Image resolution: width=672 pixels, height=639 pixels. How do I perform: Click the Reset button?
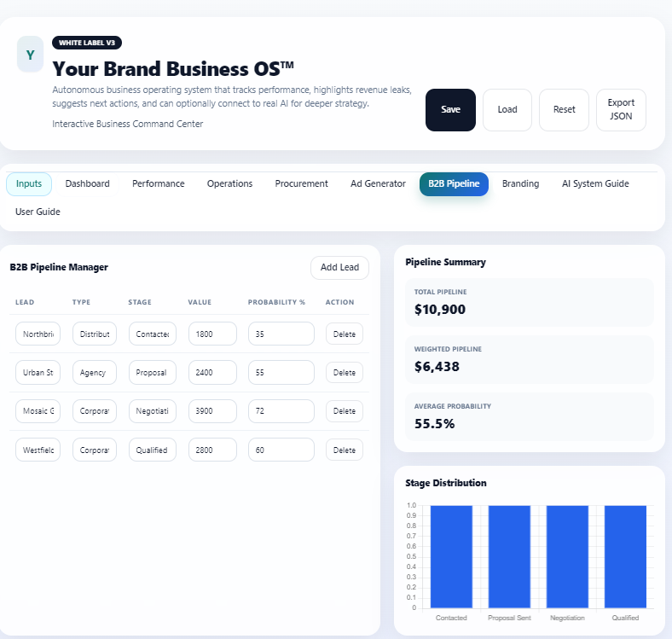564,110
